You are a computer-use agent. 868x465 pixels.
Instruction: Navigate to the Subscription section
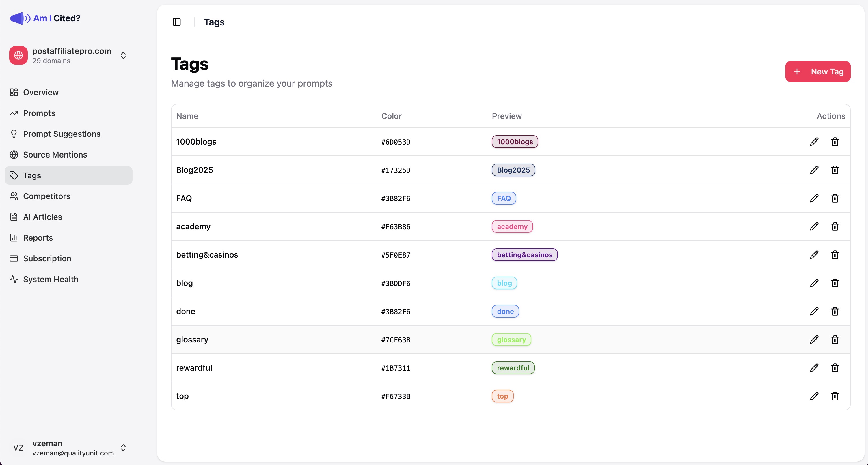pos(47,258)
